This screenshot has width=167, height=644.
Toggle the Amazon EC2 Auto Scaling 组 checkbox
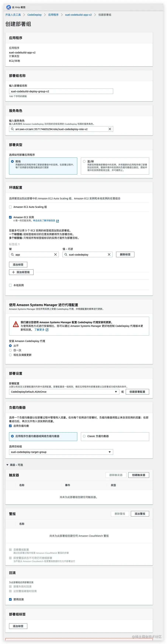[10, 207]
